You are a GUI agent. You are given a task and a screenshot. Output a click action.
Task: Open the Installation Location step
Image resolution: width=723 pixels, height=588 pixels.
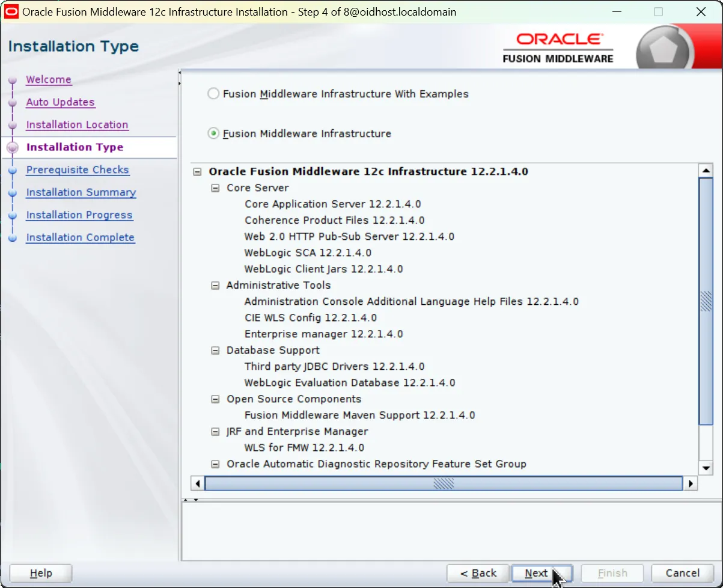pos(78,124)
